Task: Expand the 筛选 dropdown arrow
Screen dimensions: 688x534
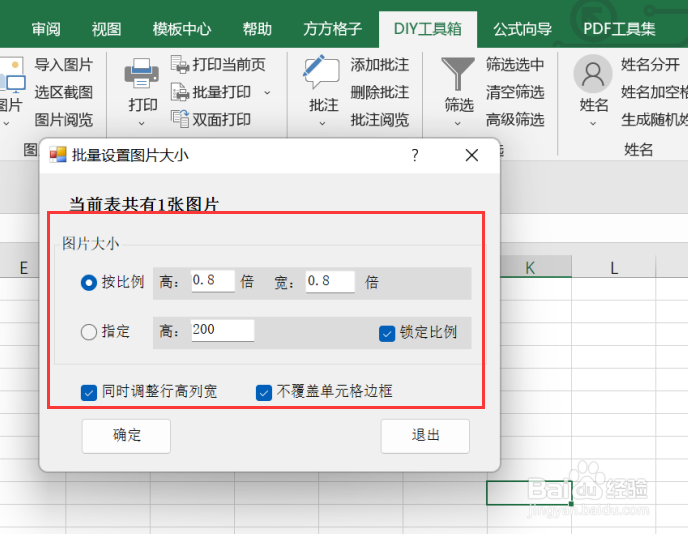Action: pyautogui.click(x=458, y=124)
